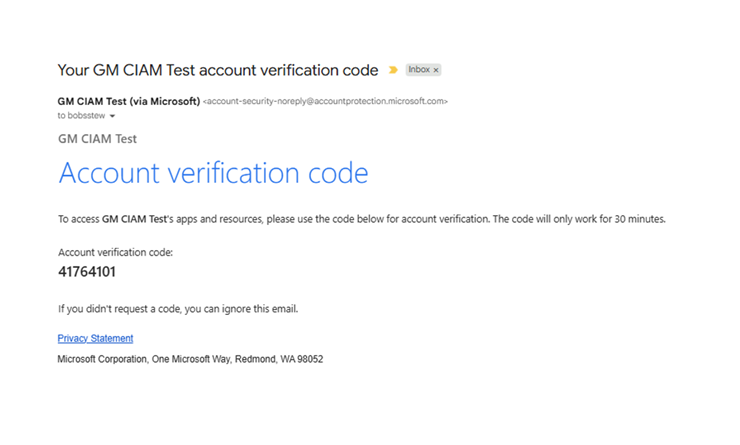Screen dimensions: 740x445
Task: Click the email subject line text
Action: [x=218, y=70]
